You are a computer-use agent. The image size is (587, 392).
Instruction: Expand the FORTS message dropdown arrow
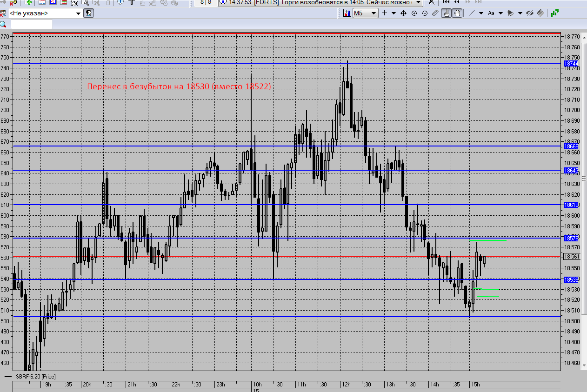click(x=418, y=2)
